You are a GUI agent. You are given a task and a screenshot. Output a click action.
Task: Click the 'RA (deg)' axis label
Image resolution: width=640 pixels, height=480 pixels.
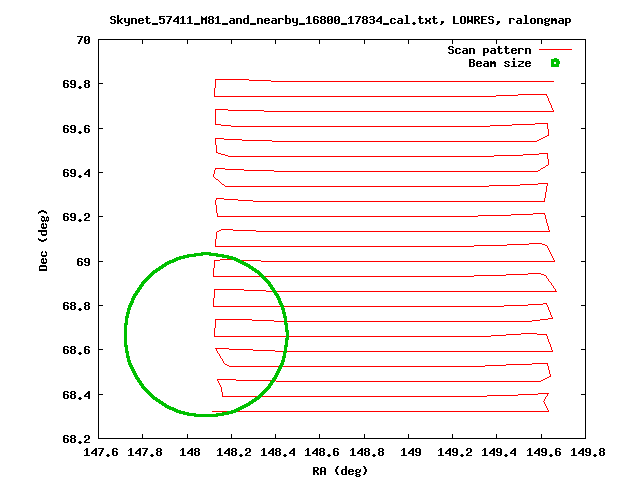[x=340, y=471]
